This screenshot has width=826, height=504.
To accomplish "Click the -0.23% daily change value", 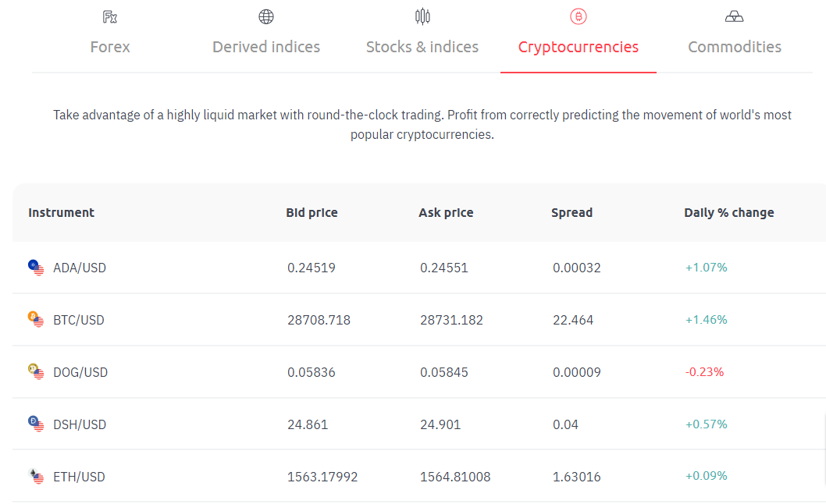I will (x=704, y=371).
